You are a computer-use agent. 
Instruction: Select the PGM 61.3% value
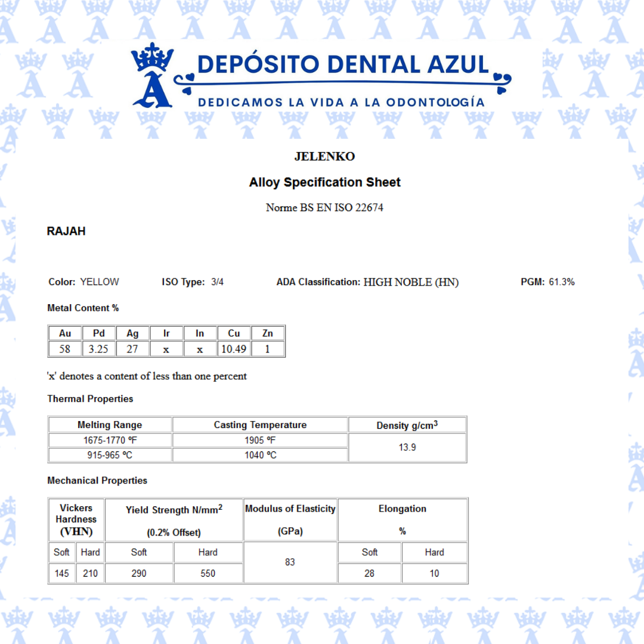point(561,282)
